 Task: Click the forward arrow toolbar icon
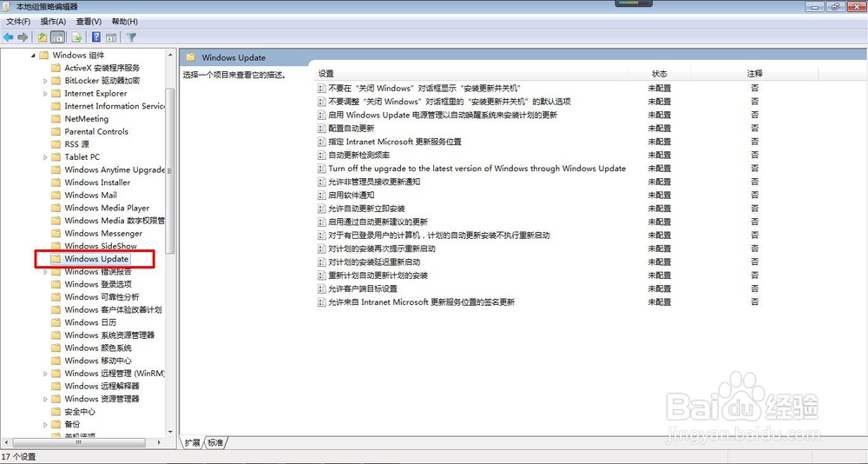[23, 37]
